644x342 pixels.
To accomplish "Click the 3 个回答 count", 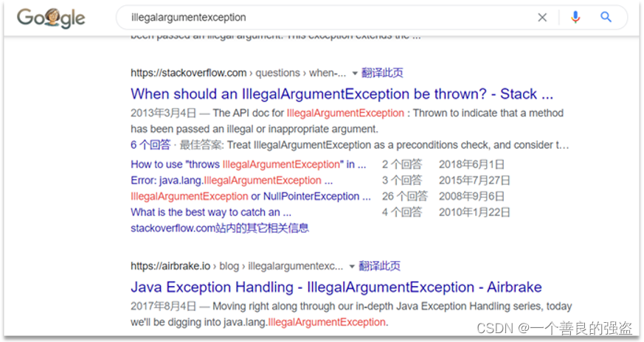I will point(402,181).
